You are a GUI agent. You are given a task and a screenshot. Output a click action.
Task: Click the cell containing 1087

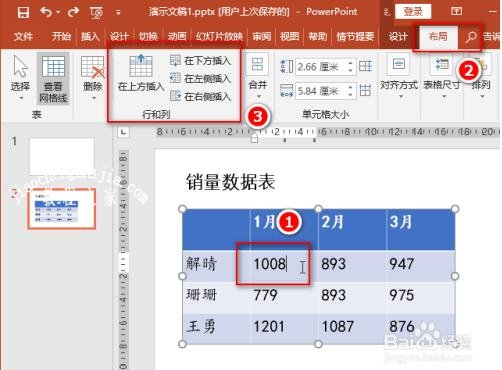point(352,328)
